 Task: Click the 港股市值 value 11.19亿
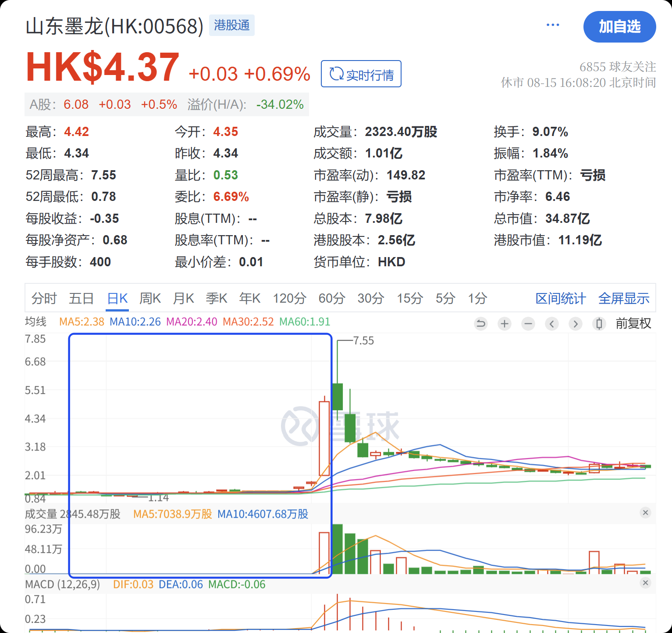[580, 240]
